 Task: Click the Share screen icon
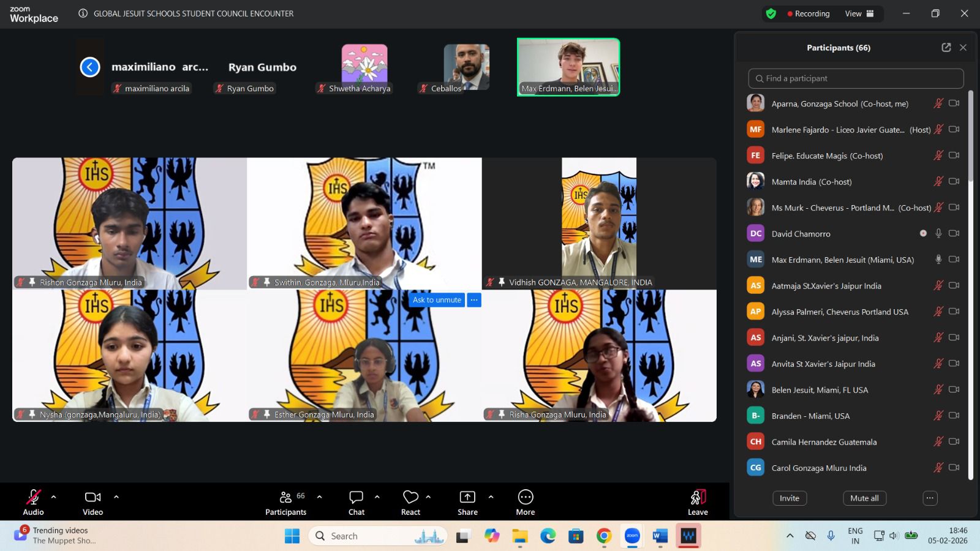pos(467,502)
